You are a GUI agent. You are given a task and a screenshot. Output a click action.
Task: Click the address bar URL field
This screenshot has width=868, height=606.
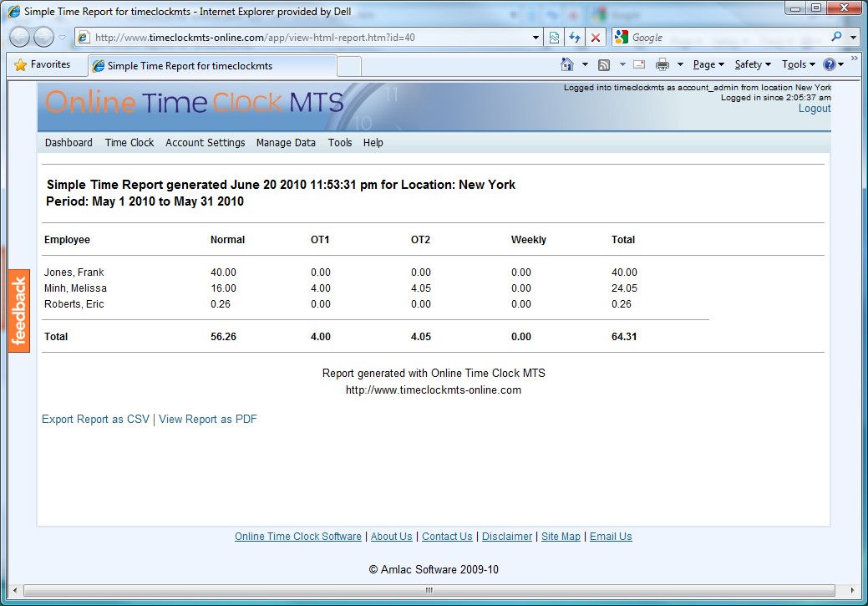(x=307, y=38)
